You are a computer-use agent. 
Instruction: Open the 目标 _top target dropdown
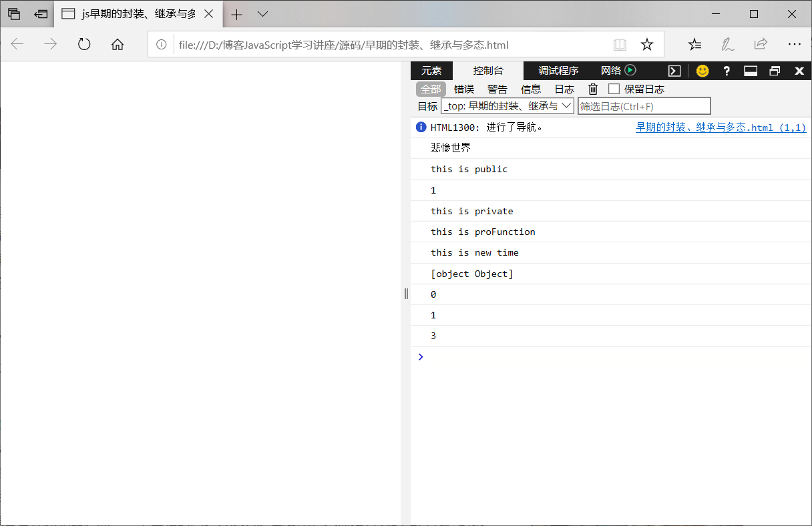click(507, 105)
